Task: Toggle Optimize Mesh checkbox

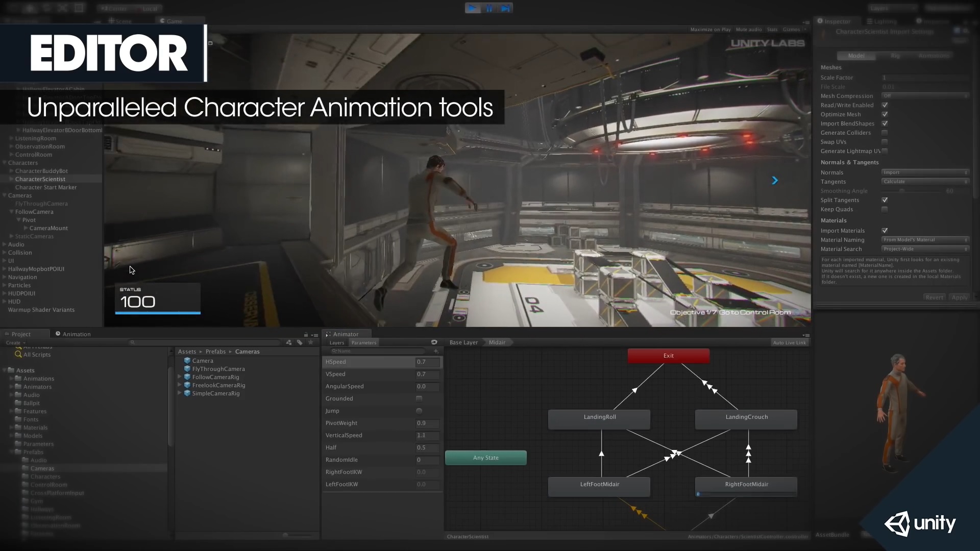Action: pos(885,114)
